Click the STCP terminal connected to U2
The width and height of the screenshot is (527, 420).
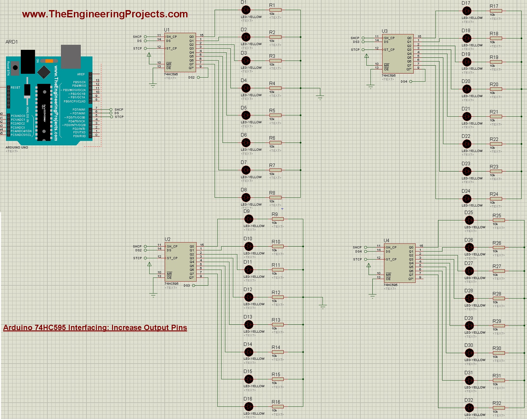[145, 258]
